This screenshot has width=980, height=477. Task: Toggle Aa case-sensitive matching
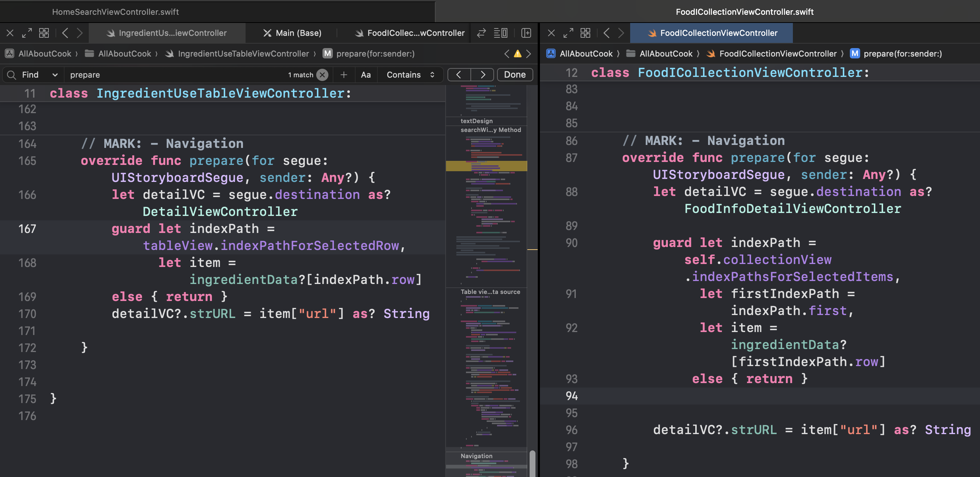366,75
